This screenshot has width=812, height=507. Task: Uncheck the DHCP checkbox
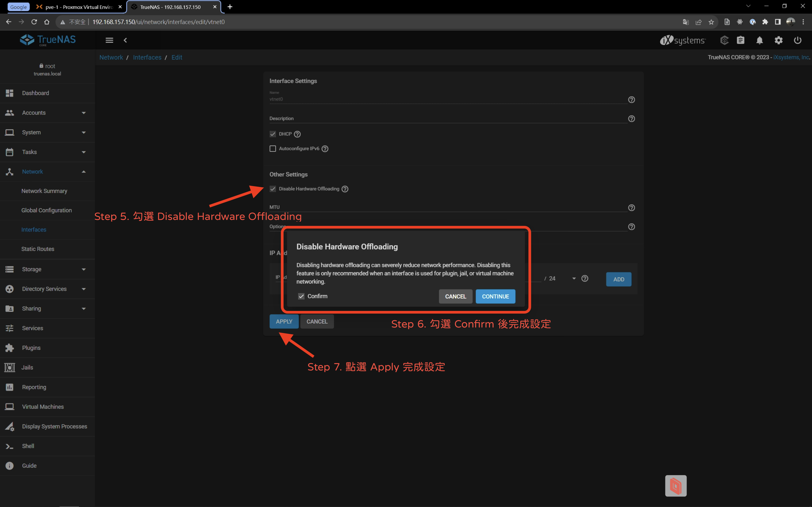pyautogui.click(x=273, y=134)
